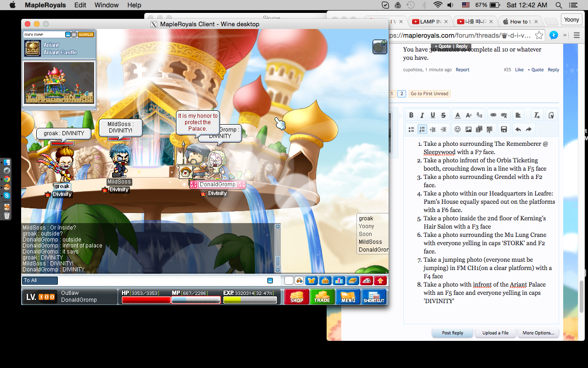Viewport: 588px width, 368px height.
Task: Click the Upload a File button
Action: tap(496, 333)
